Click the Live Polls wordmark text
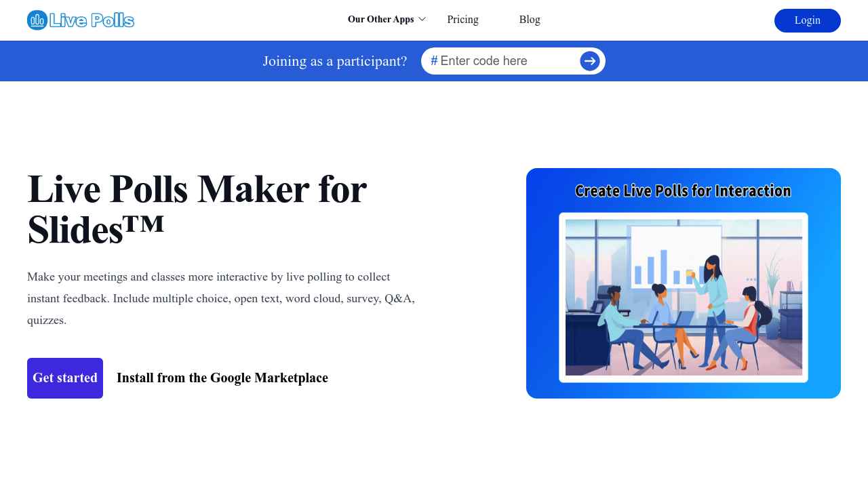 click(92, 20)
